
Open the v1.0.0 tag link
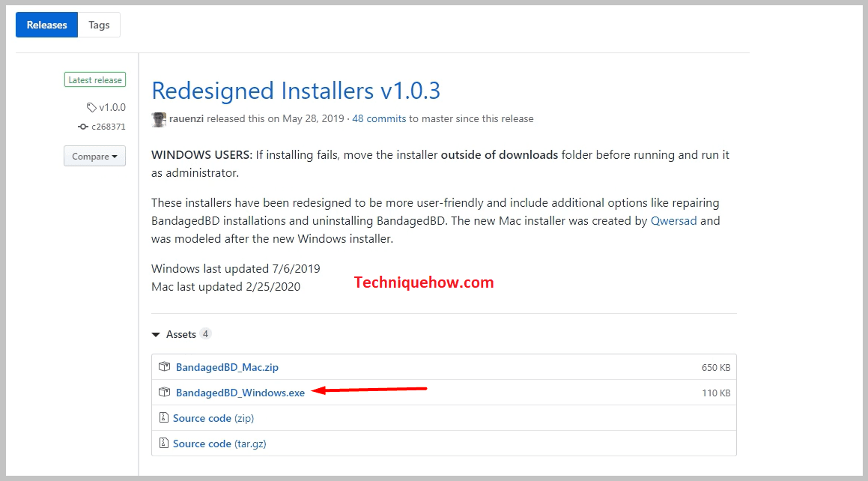click(112, 107)
